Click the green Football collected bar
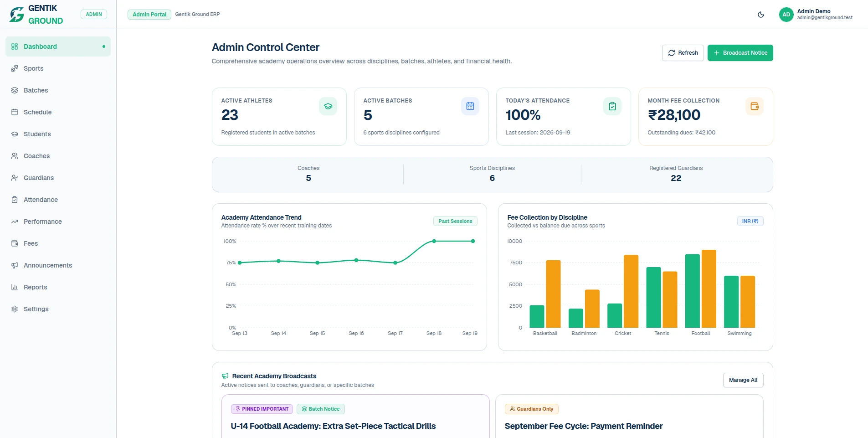 click(693, 291)
